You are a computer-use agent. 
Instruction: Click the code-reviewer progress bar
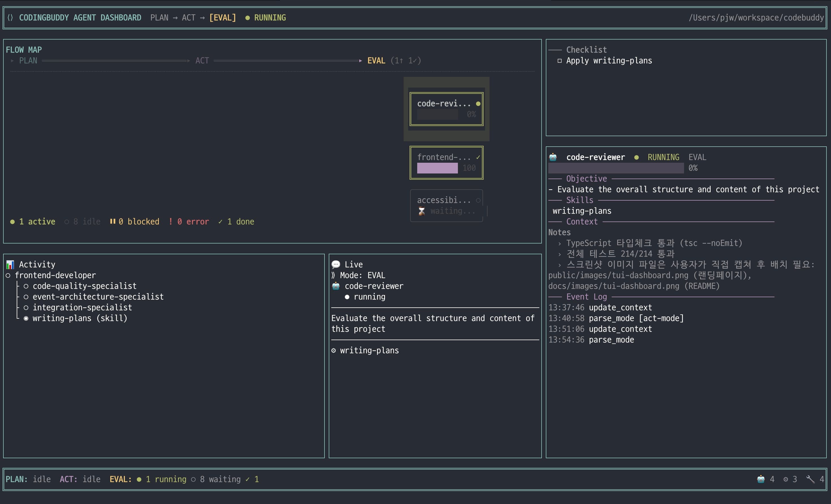click(616, 168)
